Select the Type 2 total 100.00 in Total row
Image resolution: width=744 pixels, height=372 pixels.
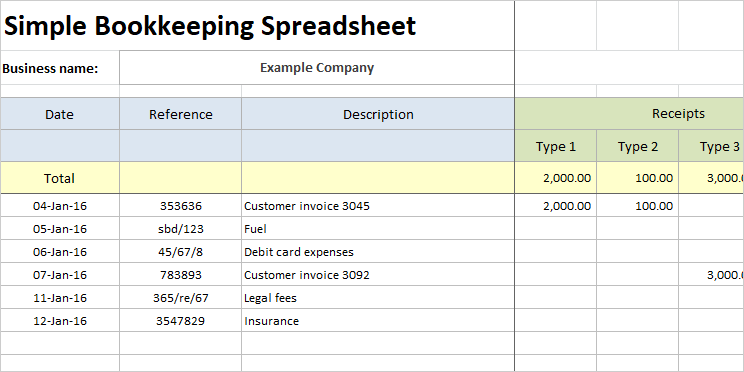(637, 178)
